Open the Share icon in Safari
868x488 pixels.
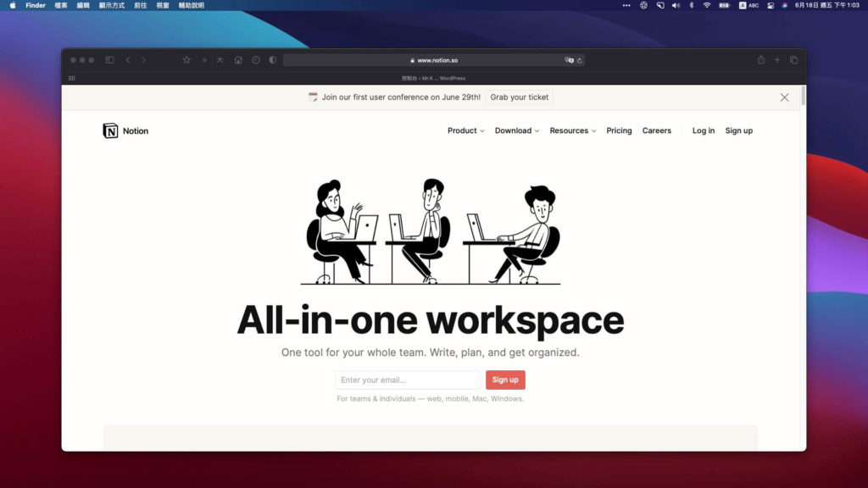pos(761,60)
